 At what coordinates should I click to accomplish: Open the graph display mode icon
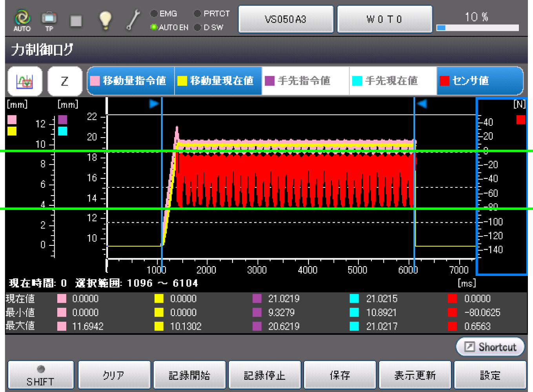(25, 81)
